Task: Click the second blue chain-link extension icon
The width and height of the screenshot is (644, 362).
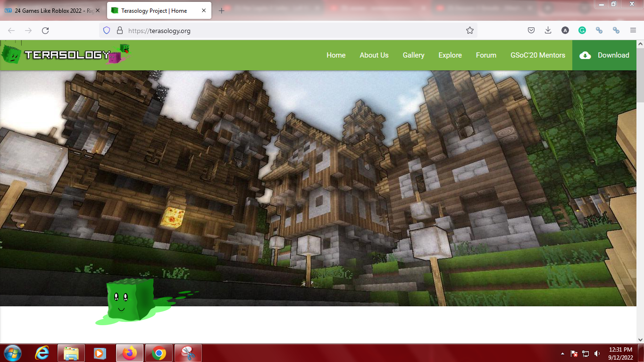Action: (616, 30)
